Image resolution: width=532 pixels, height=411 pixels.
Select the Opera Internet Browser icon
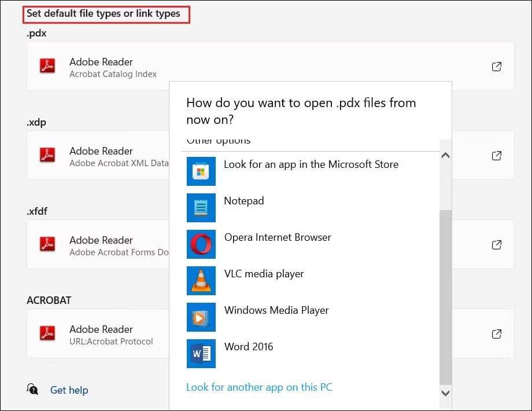[x=201, y=244]
